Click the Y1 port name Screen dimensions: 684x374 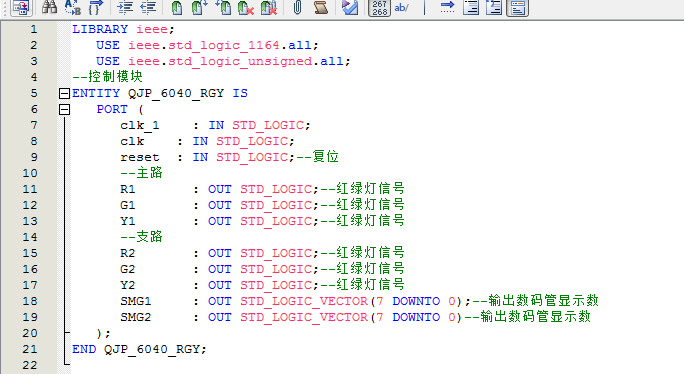pos(127,221)
